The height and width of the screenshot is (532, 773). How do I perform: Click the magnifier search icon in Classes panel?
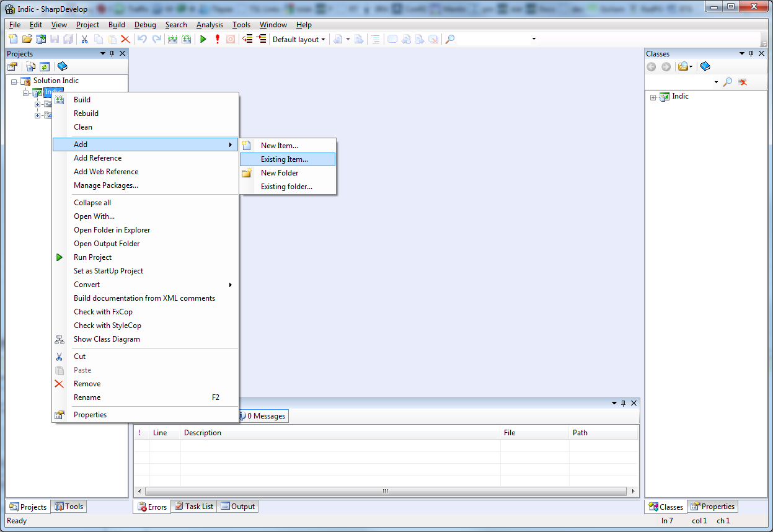[x=728, y=82]
